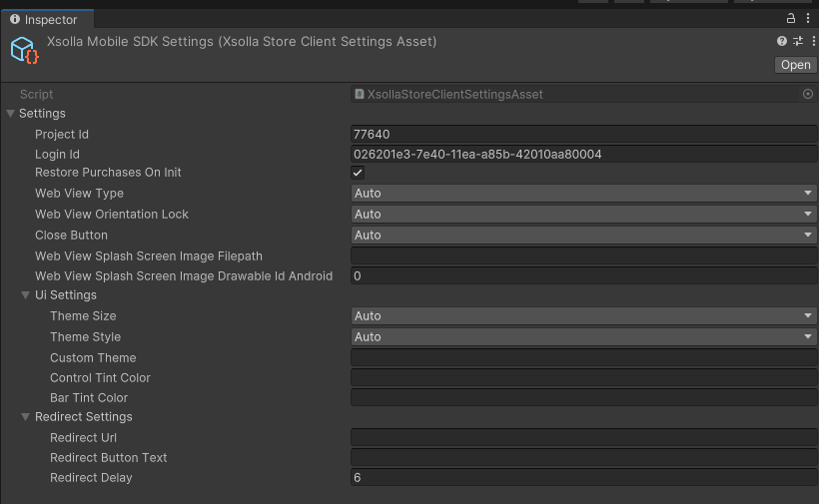Click the 'Redirect Delay' label
819x504 pixels.
(91, 477)
